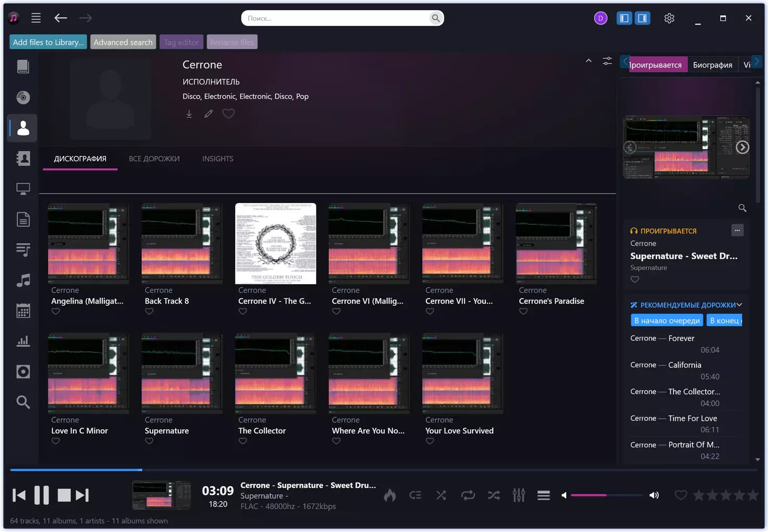Open the statistics bar chart icon
Screen dimensions: 768x532
(23, 342)
